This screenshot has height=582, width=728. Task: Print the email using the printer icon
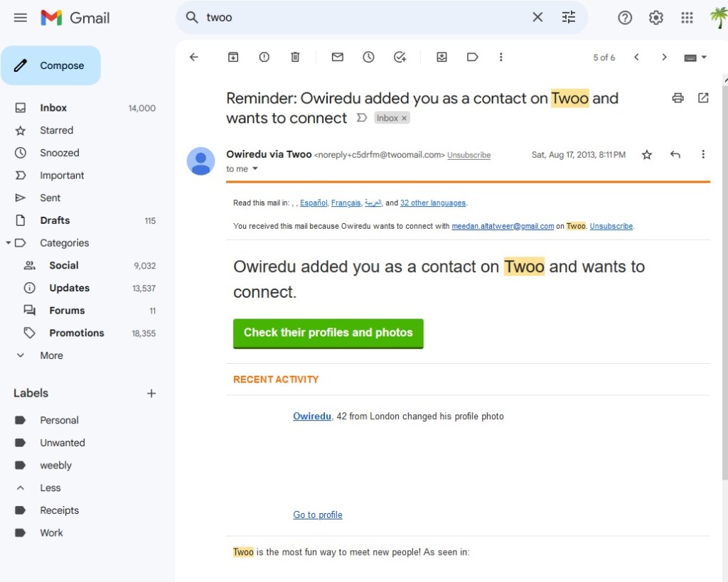pyautogui.click(x=678, y=98)
